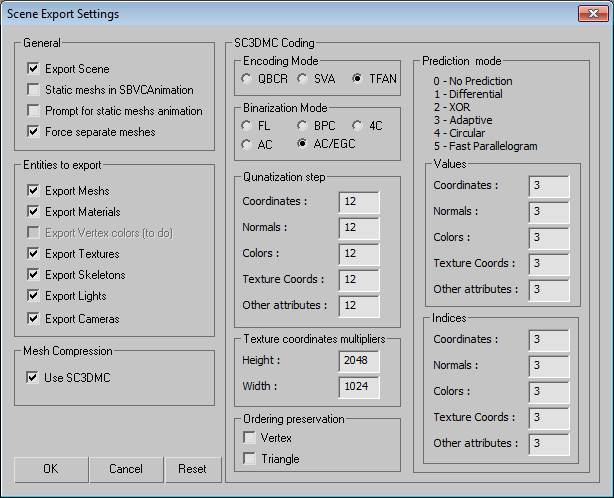Select BPC binarization mode

point(302,126)
